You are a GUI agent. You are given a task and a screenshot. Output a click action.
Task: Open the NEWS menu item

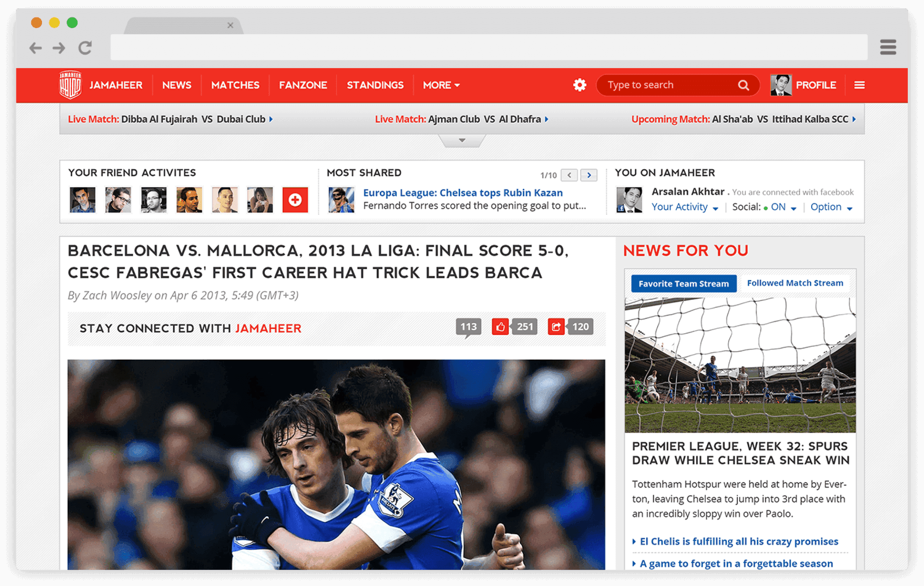click(177, 85)
